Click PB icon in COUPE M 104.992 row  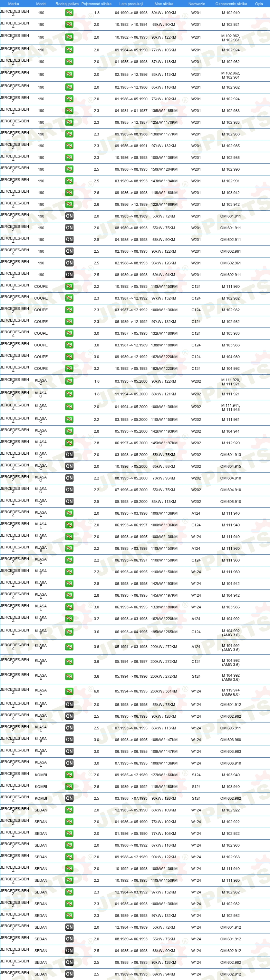click(69, 368)
